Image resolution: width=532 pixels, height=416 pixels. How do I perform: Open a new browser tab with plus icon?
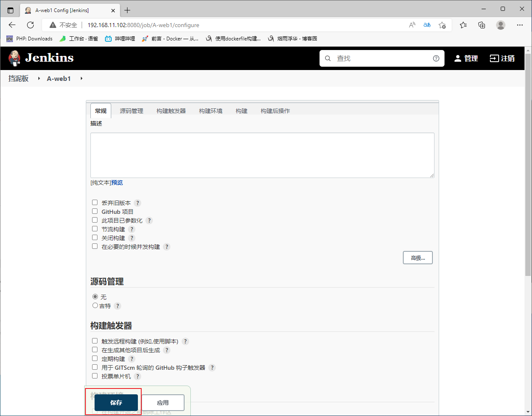pyautogui.click(x=127, y=10)
